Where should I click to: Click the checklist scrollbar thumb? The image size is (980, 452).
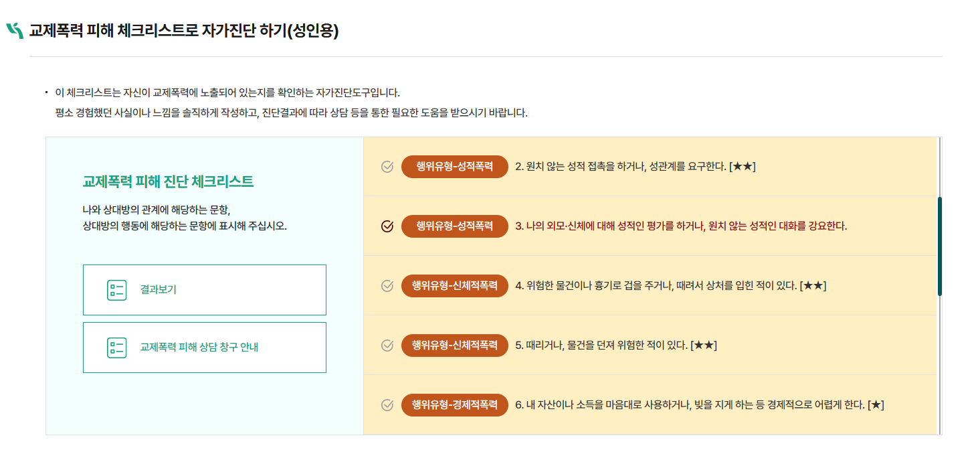click(939, 246)
